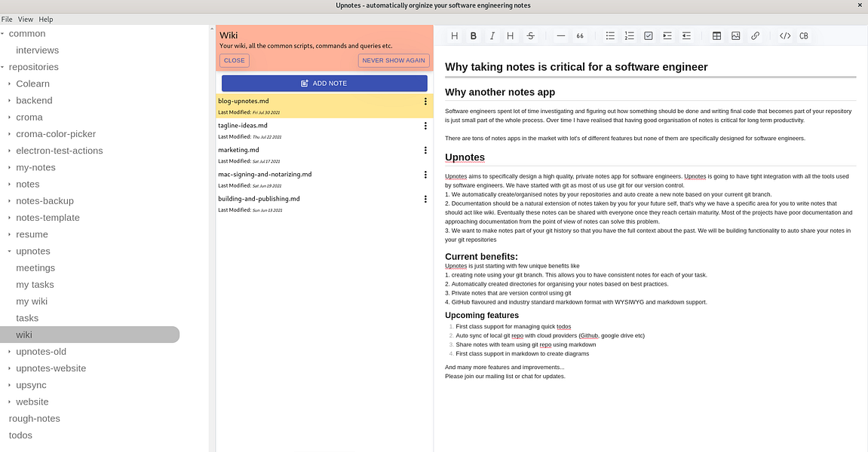This screenshot has height=452, width=868.
Task: Select the resume repository
Action: (x=32, y=234)
